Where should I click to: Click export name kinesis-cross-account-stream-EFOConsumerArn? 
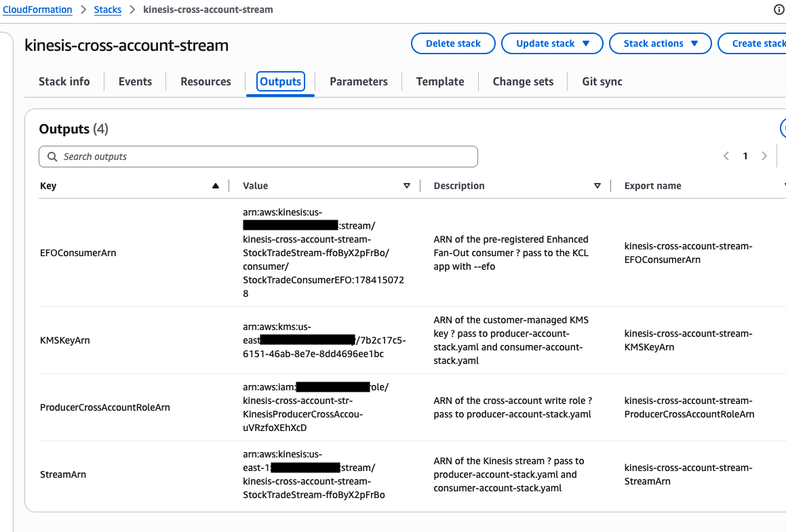pyautogui.click(x=688, y=253)
